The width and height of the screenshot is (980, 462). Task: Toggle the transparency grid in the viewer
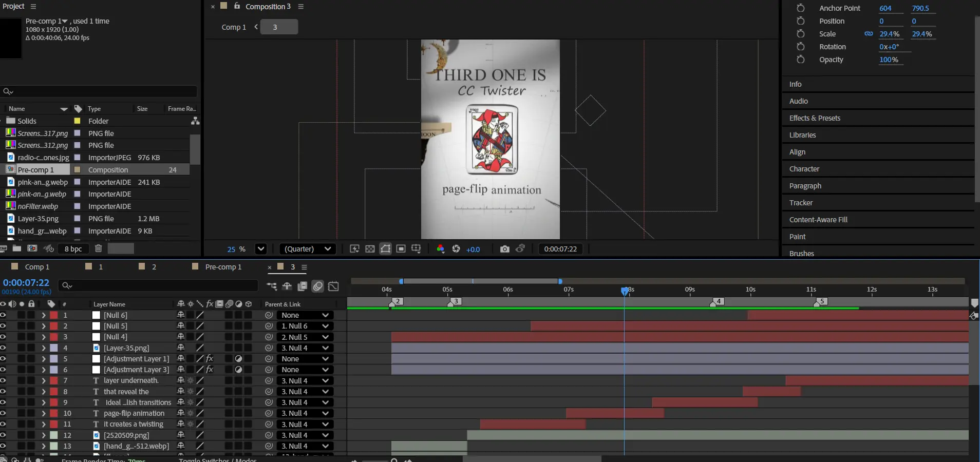coord(370,249)
